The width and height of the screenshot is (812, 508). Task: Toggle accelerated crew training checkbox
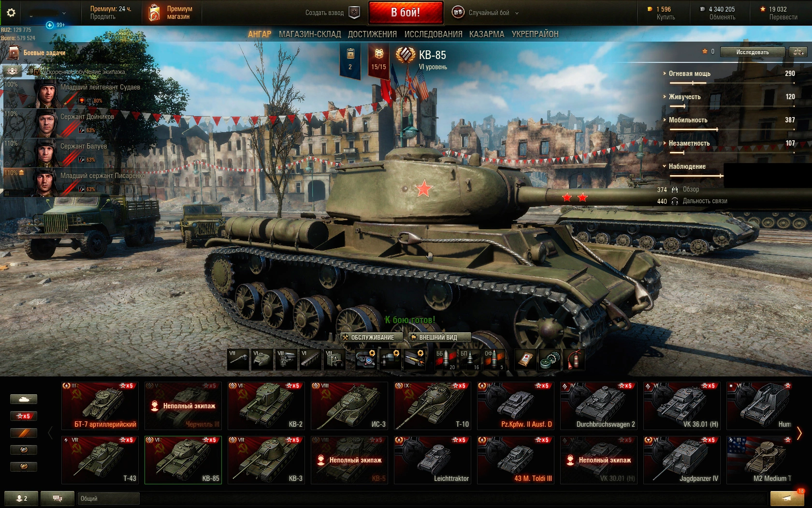click(x=37, y=72)
